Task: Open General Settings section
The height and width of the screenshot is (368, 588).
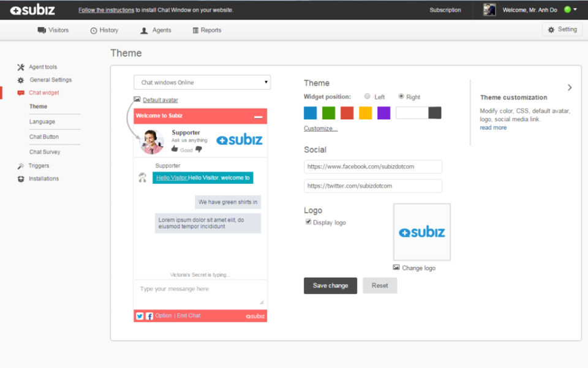Action: [51, 80]
